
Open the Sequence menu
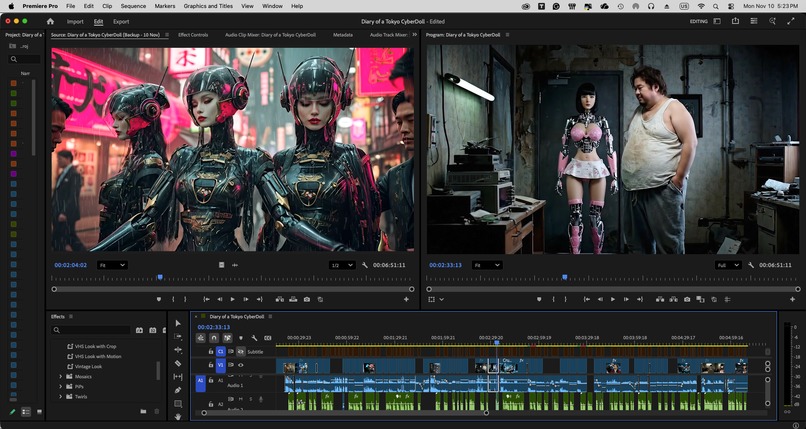[x=133, y=6]
